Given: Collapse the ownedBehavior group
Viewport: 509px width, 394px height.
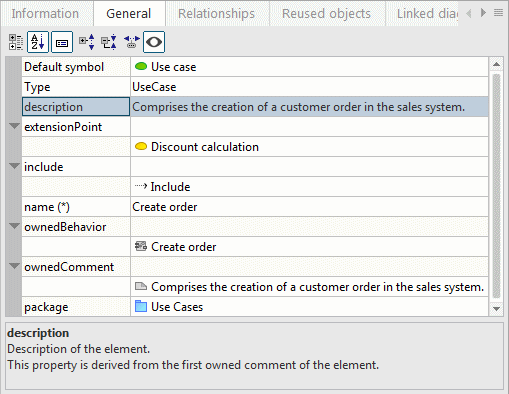Looking at the screenshot, I should 14,226.
